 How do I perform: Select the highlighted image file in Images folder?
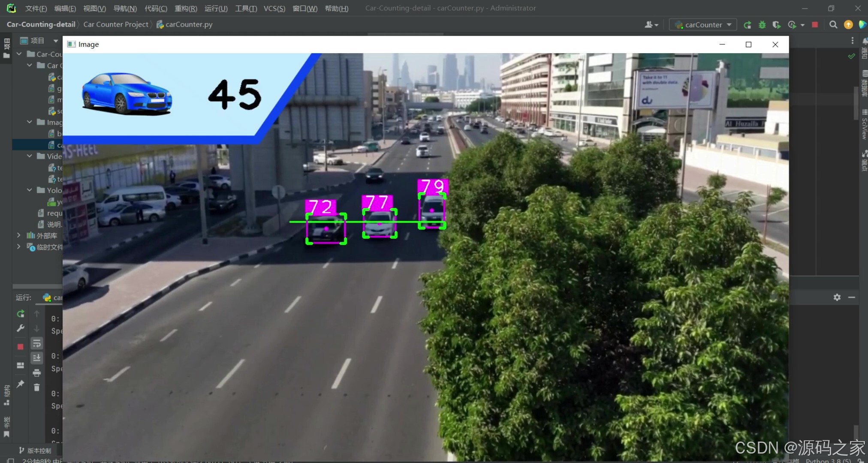click(x=38, y=145)
